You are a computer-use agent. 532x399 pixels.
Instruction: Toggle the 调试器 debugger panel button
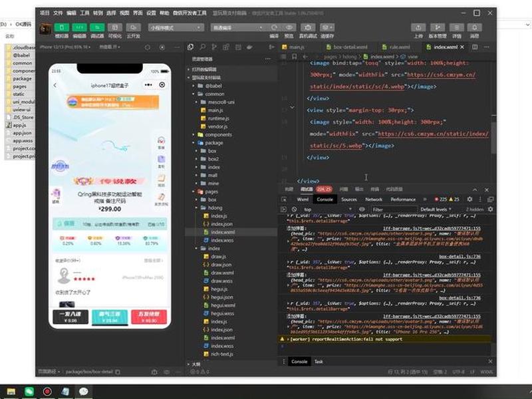[97, 27]
